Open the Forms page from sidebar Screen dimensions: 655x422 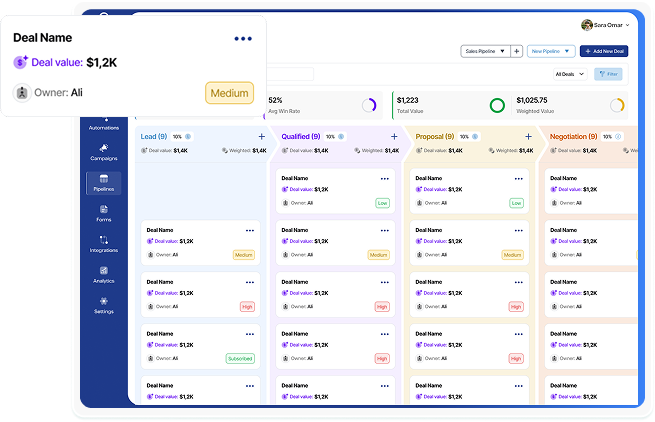pyautogui.click(x=104, y=213)
